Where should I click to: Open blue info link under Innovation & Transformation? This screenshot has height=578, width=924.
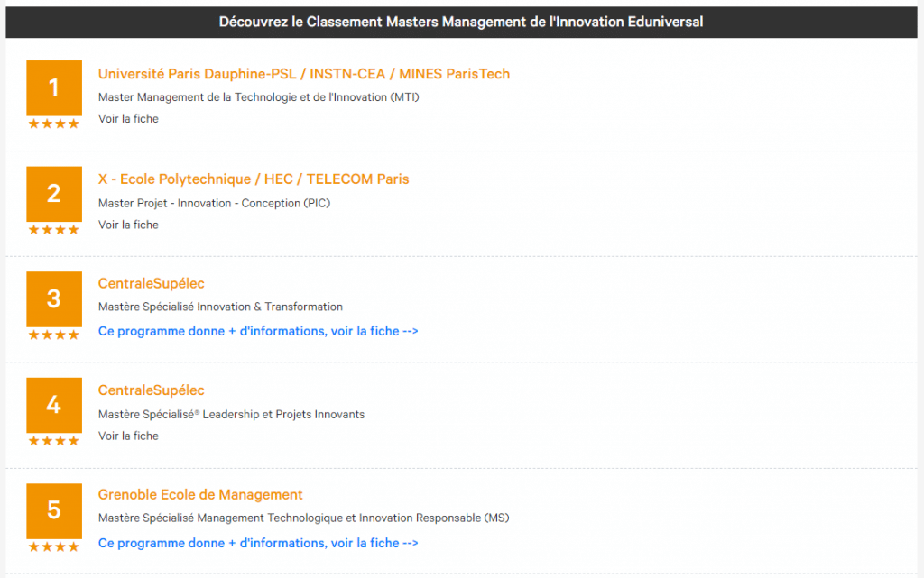(x=258, y=331)
